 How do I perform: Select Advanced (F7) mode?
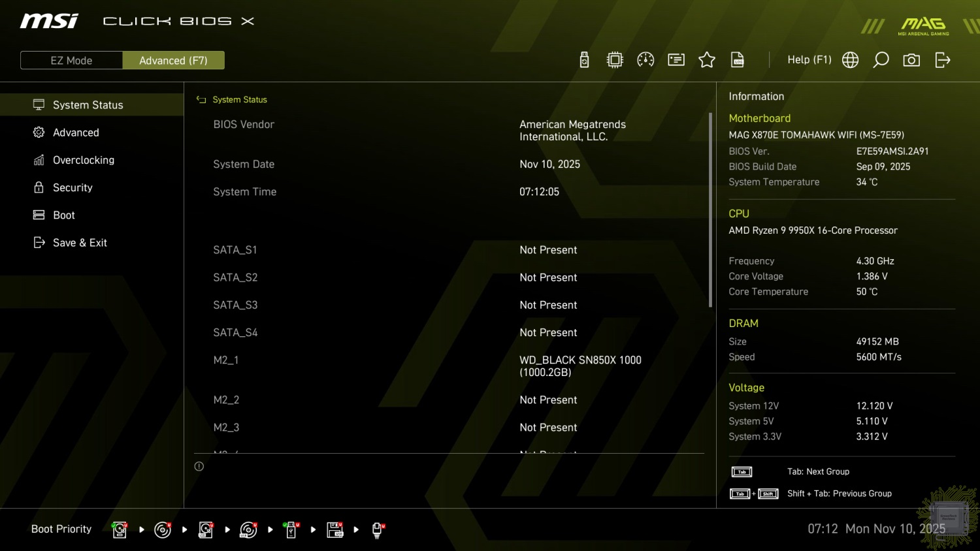[173, 61]
